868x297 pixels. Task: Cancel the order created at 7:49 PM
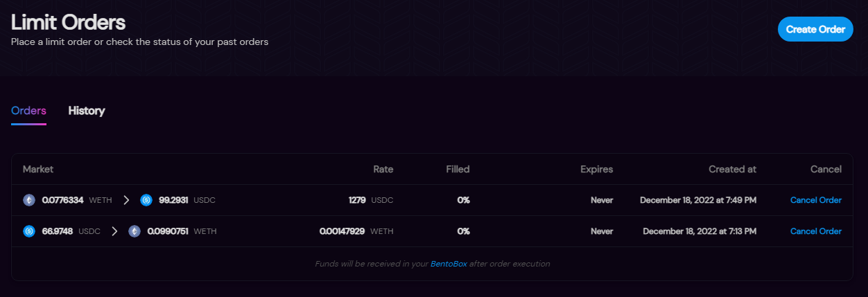click(x=816, y=200)
